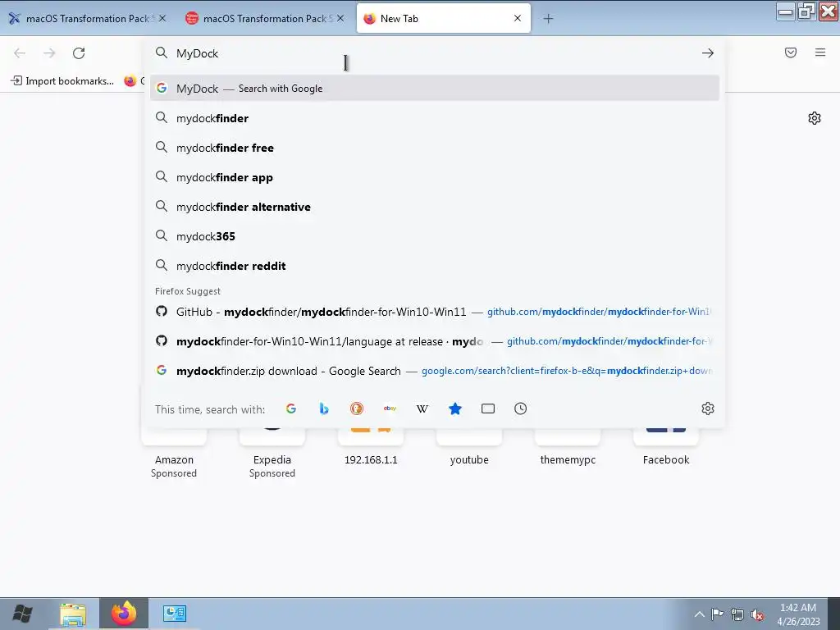Close the New Tab tab
The width and height of the screenshot is (840, 630).
(518, 18)
